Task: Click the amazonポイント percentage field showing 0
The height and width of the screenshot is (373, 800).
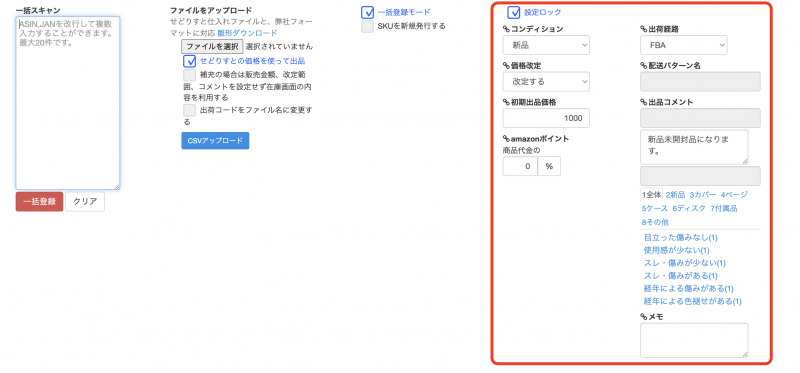Action: 520,166
